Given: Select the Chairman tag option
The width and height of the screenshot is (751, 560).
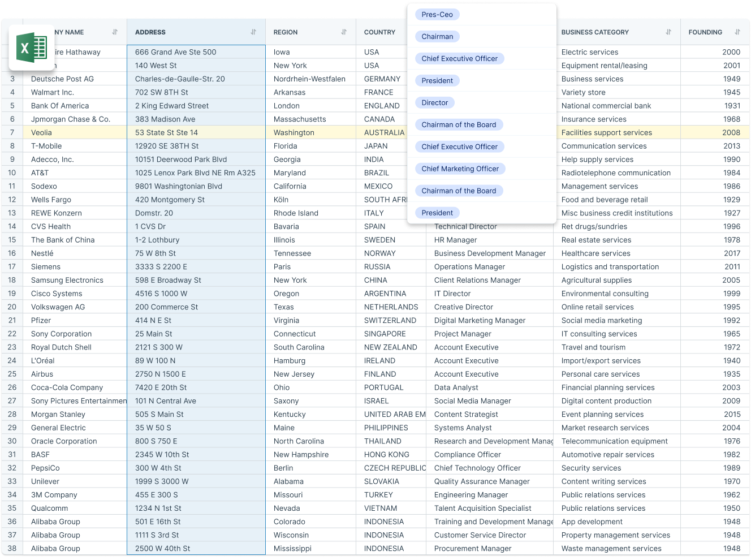Looking at the screenshot, I should [437, 37].
